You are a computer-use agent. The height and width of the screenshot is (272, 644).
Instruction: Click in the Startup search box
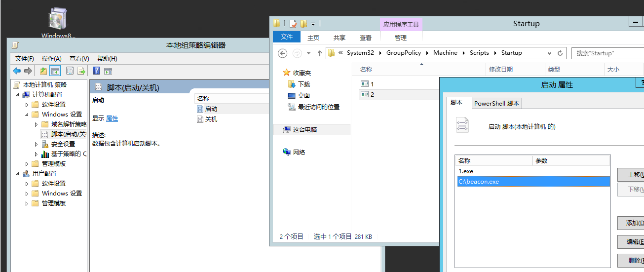pyautogui.click(x=607, y=53)
